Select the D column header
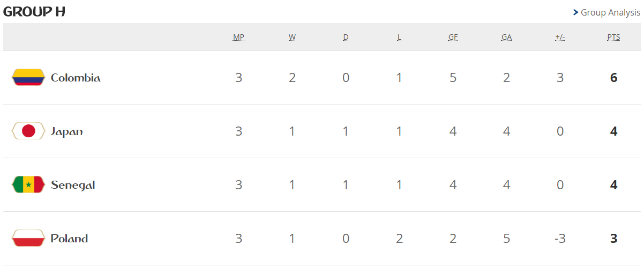This screenshot has height=267, width=644. [x=346, y=37]
